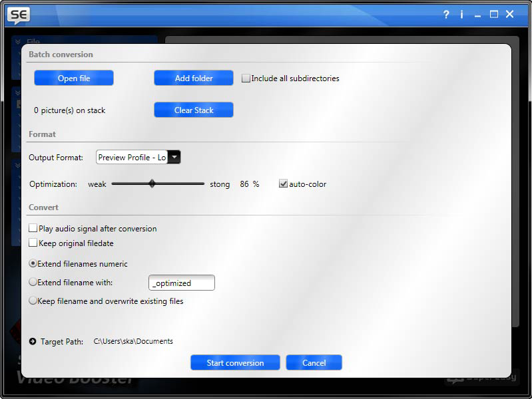
Task: Tick the Keep original filedate checkbox
Action: point(33,243)
